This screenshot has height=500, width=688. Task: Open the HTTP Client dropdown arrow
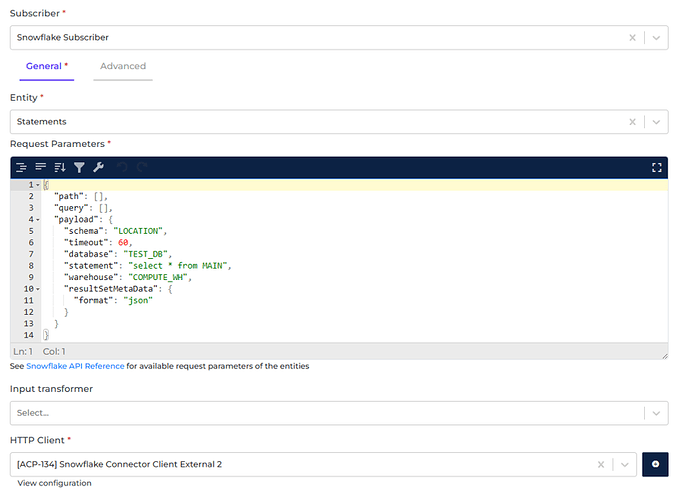pos(624,464)
